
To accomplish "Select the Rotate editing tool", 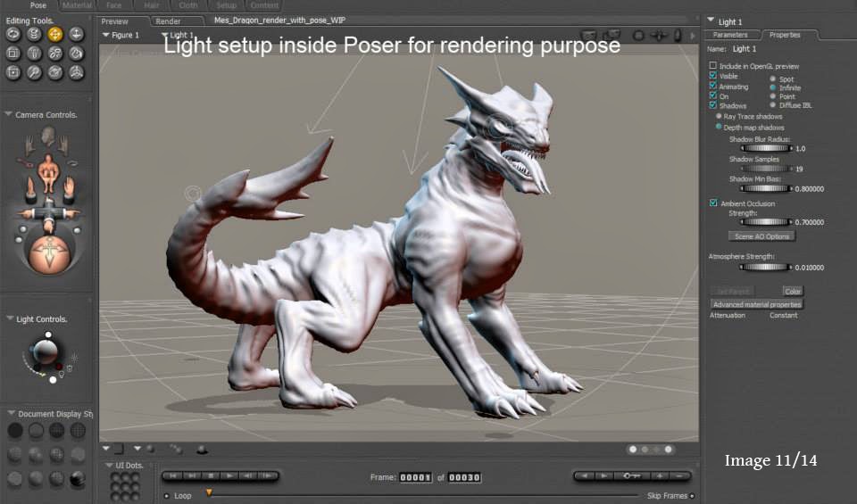I will pyautogui.click(x=13, y=35).
